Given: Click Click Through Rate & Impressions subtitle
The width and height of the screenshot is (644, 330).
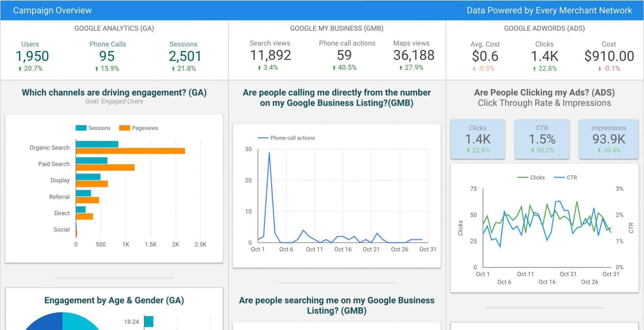Looking at the screenshot, I should coord(544,103).
